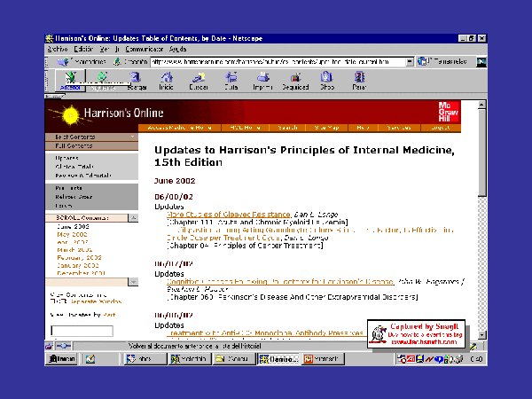Collapse the location toolbar using its grip

point(47,62)
